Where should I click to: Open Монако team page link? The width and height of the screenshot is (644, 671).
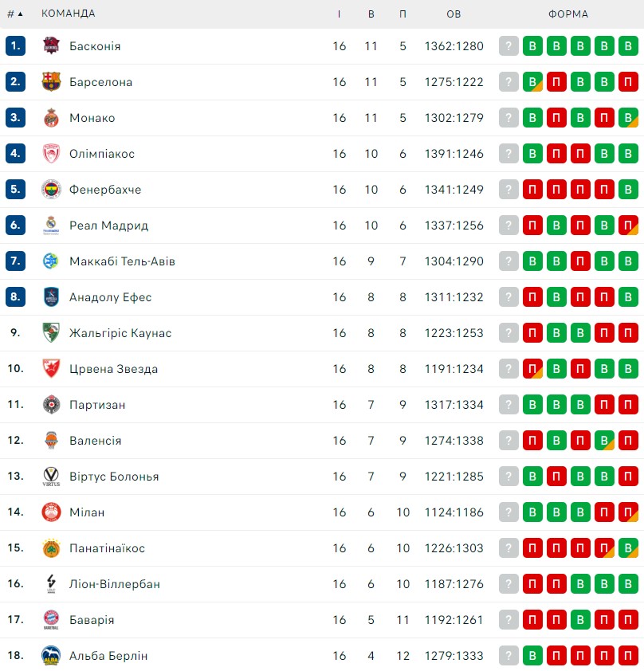92,118
